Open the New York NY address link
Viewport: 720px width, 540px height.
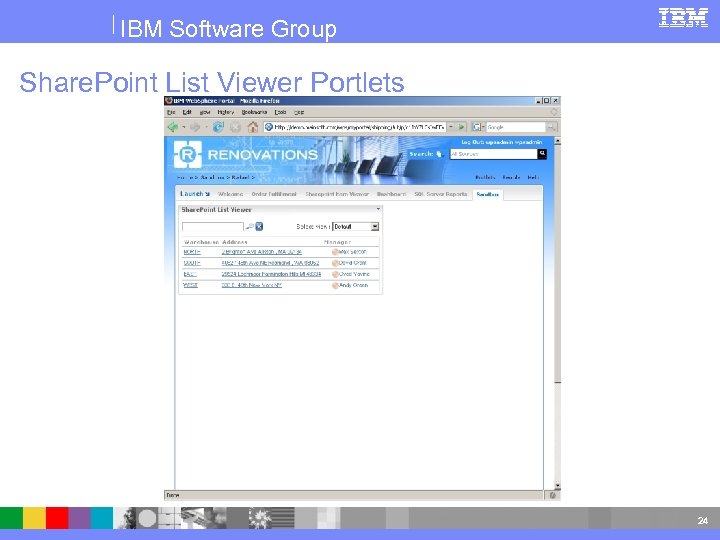252,286
